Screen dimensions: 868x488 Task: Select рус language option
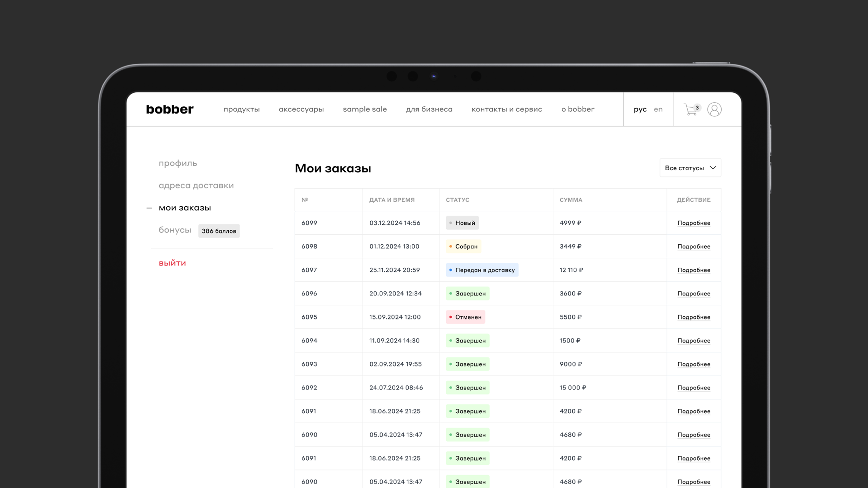pyautogui.click(x=640, y=109)
